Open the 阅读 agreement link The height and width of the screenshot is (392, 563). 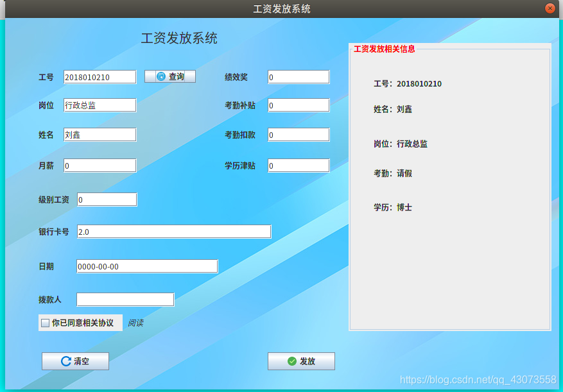135,323
